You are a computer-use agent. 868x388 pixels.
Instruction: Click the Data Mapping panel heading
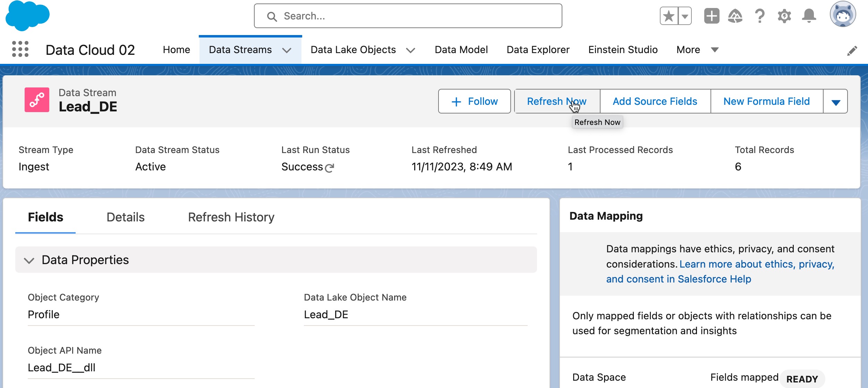coord(606,216)
